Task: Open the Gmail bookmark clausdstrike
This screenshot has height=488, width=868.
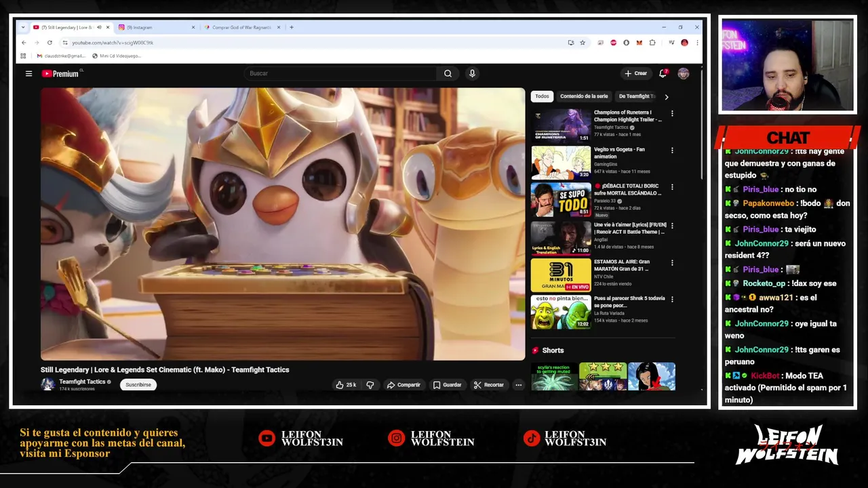Action: (x=61, y=56)
